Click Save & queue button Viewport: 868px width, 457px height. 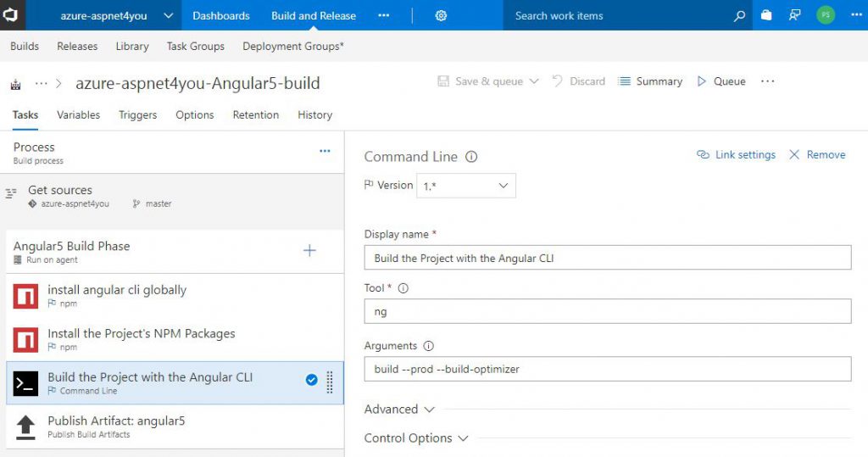coord(481,81)
